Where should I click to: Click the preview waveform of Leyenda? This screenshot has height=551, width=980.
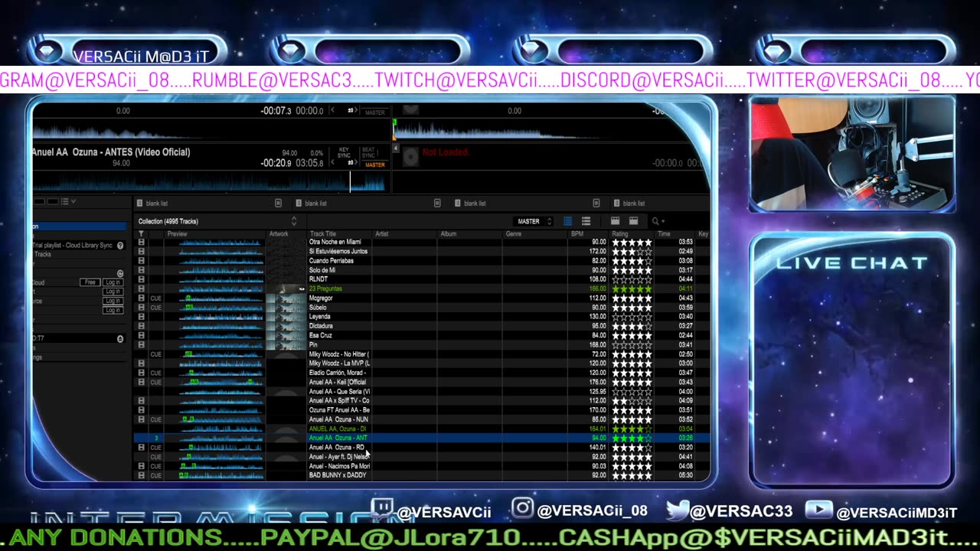coord(221,317)
